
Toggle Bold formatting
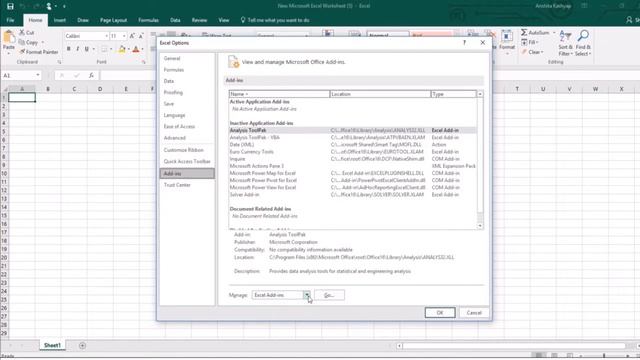pos(69,49)
